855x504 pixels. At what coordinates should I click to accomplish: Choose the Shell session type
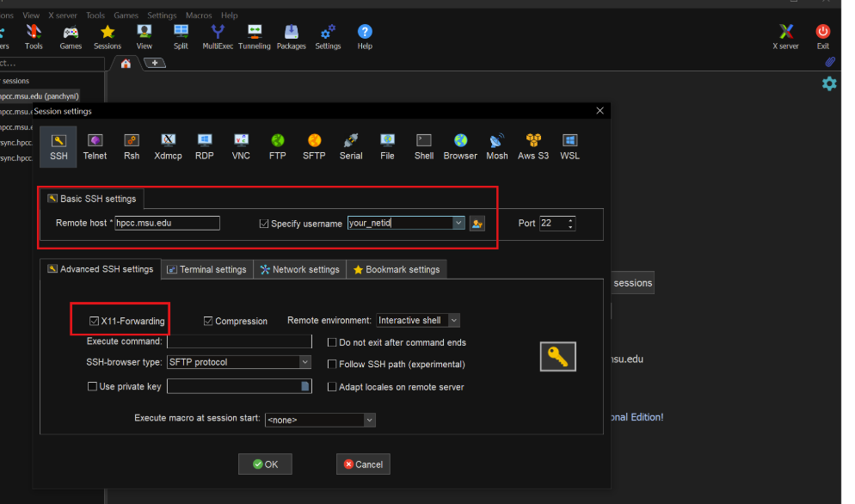(x=424, y=147)
